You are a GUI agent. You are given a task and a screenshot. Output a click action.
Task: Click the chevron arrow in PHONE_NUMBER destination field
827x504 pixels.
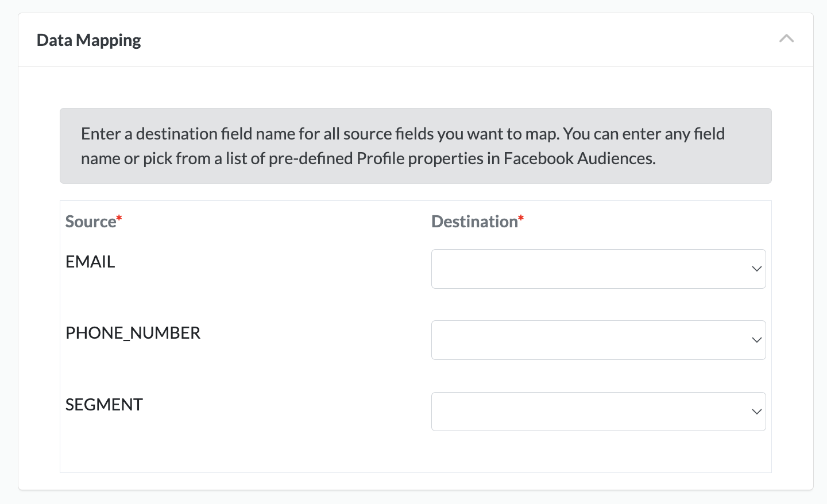(756, 340)
